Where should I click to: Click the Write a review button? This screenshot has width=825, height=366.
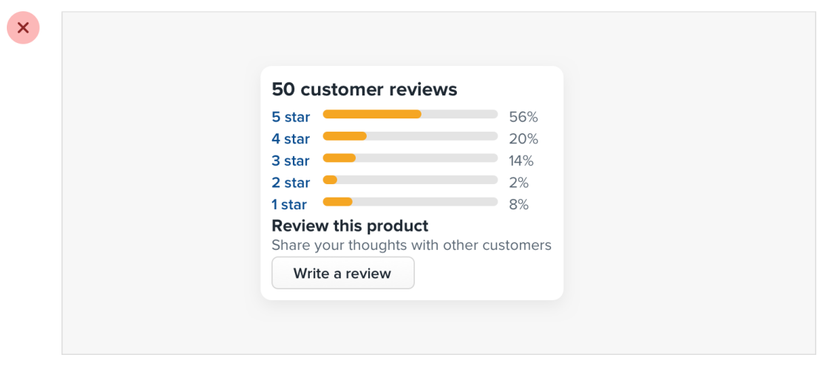tap(343, 273)
